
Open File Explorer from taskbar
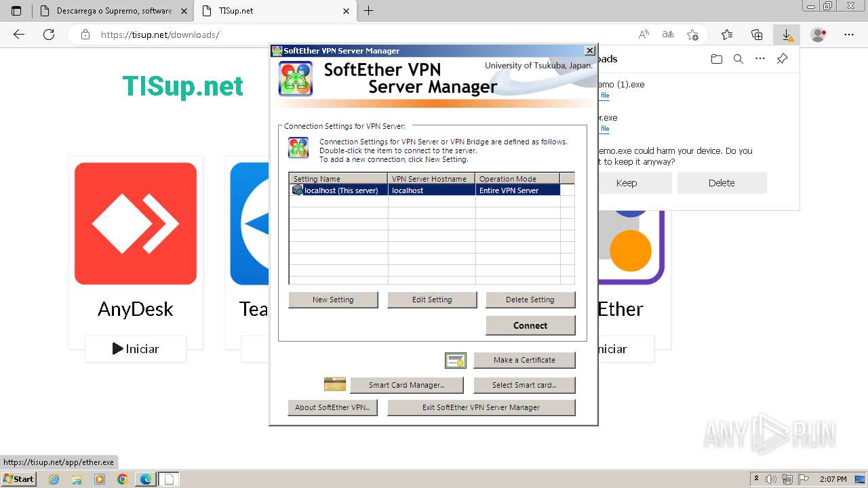click(77, 479)
